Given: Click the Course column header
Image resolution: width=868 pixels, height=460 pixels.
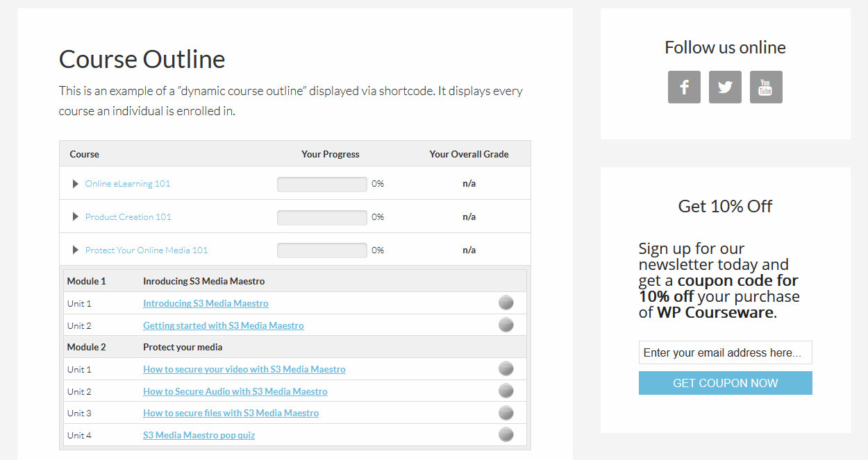Looking at the screenshot, I should click(85, 154).
